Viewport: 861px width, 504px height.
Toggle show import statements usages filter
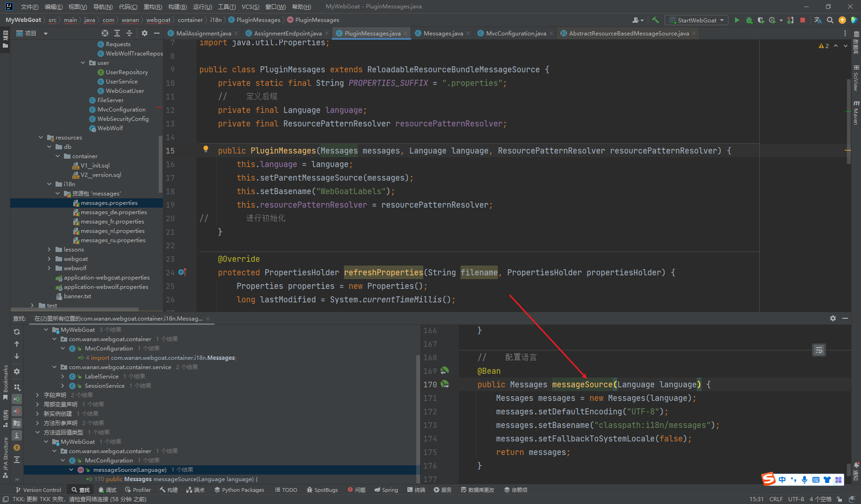click(17, 423)
